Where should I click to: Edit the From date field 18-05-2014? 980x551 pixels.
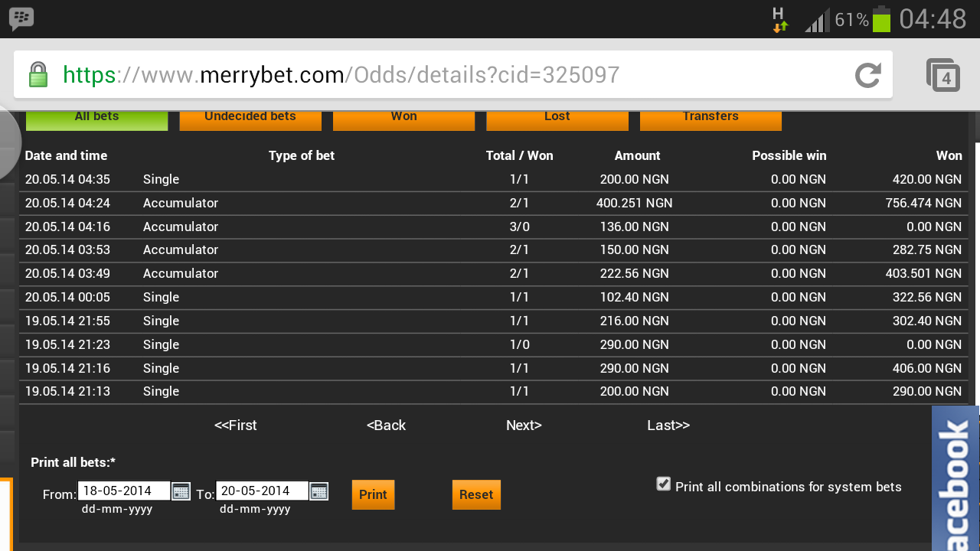coord(124,491)
